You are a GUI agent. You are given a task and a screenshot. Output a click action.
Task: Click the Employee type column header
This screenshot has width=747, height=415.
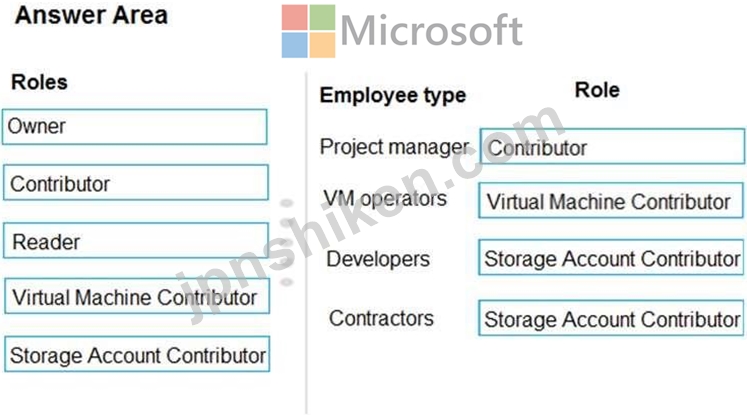393,95
